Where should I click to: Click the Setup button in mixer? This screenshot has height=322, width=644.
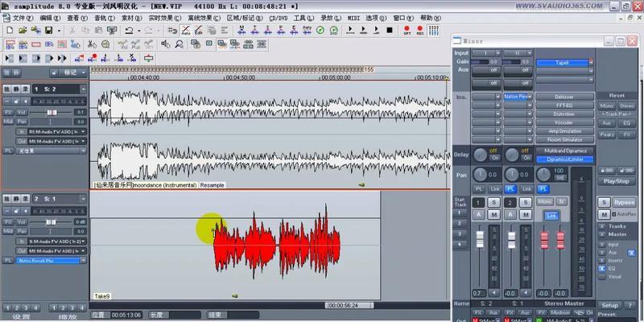609,306
